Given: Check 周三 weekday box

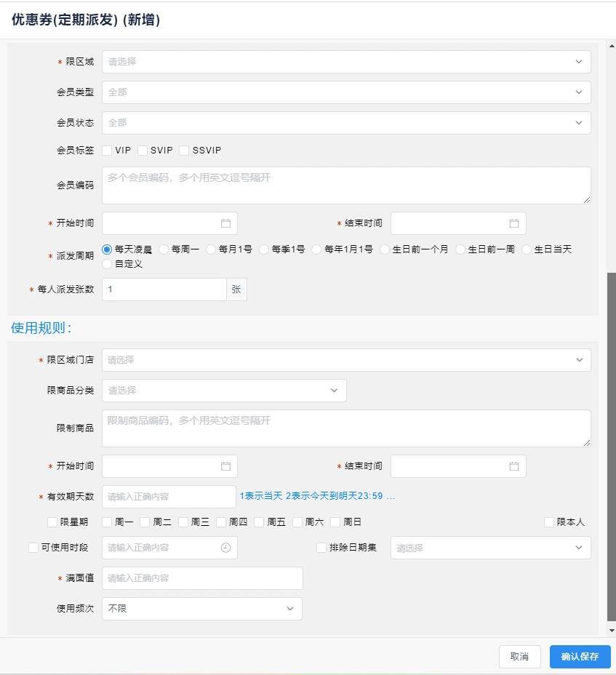Looking at the screenshot, I should [x=183, y=522].
